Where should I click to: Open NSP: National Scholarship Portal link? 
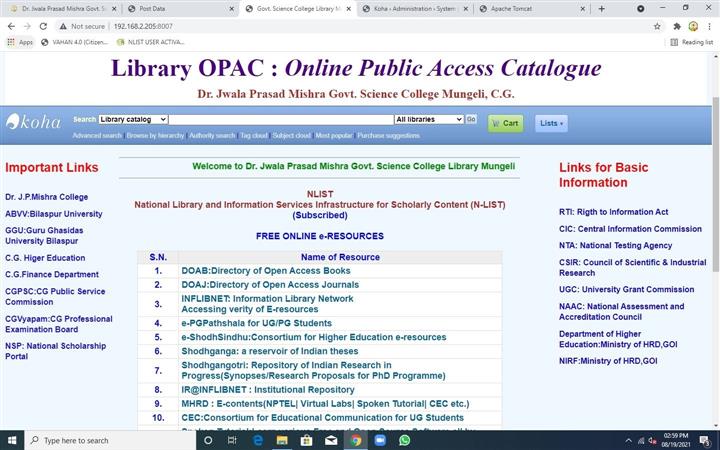tap(56, 351)
